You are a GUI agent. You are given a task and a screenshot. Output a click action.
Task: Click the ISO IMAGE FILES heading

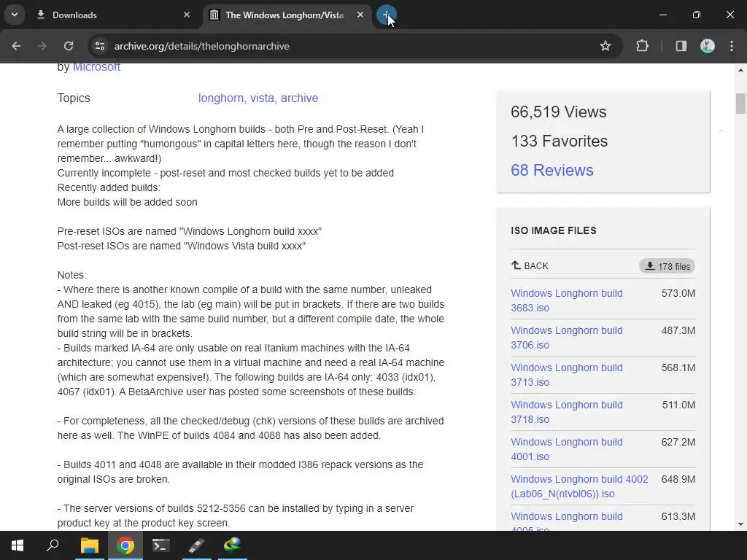(554, 230)
